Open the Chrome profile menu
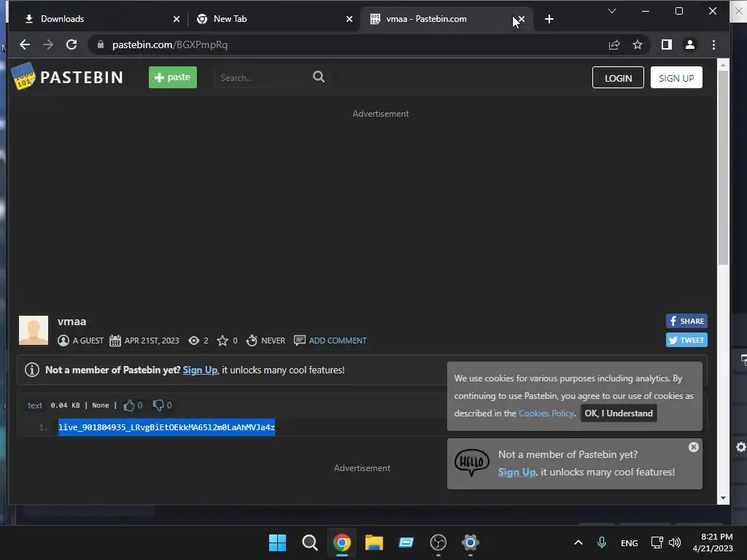747x560 pixels. 690,44
